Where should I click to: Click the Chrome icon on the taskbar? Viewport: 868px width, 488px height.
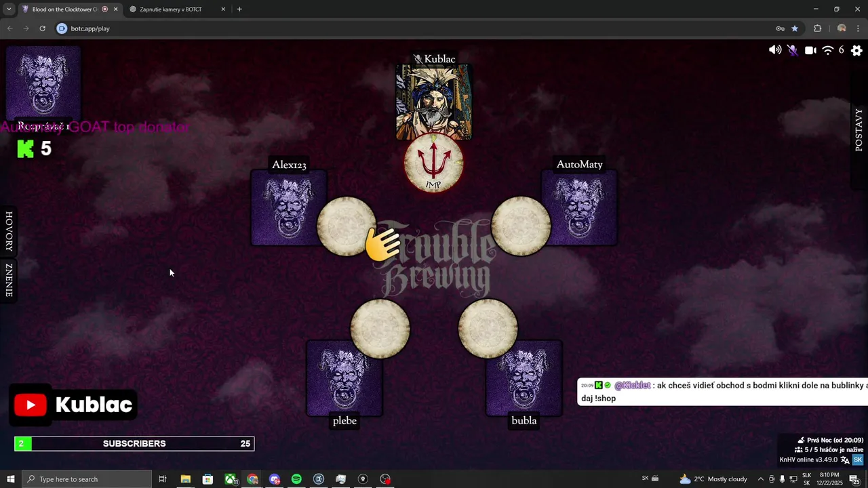[x=252, y=479]
